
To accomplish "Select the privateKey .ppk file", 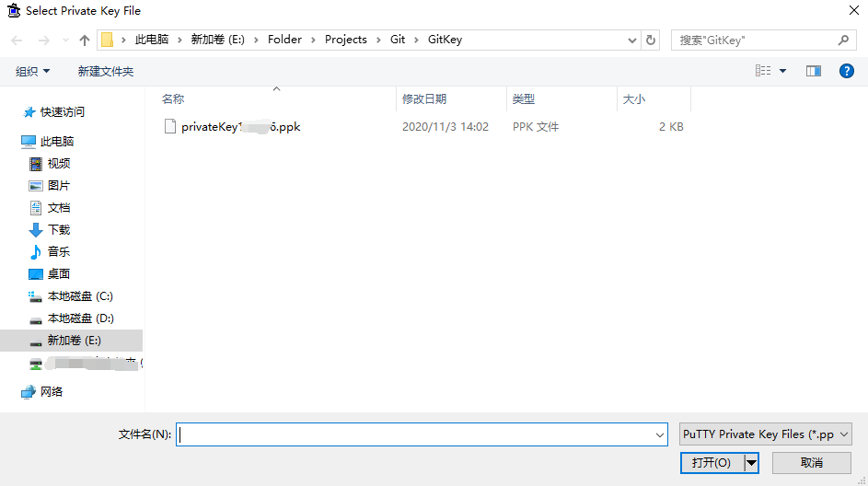I will pyautogui.click(x=241, y=127).
